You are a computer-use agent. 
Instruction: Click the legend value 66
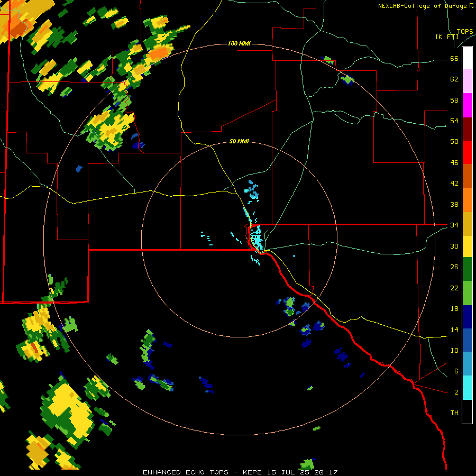(x=454, y=59)
